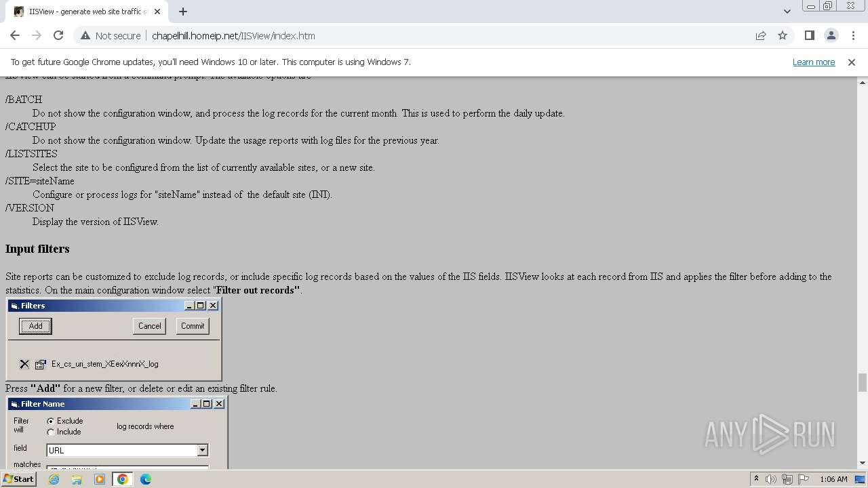
Task: Click the /VERSION option text
Action: click(x=30, y=208)
